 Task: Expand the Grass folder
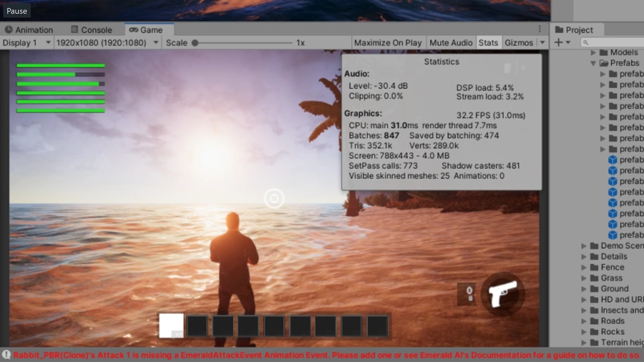click(x=584, y=278)
